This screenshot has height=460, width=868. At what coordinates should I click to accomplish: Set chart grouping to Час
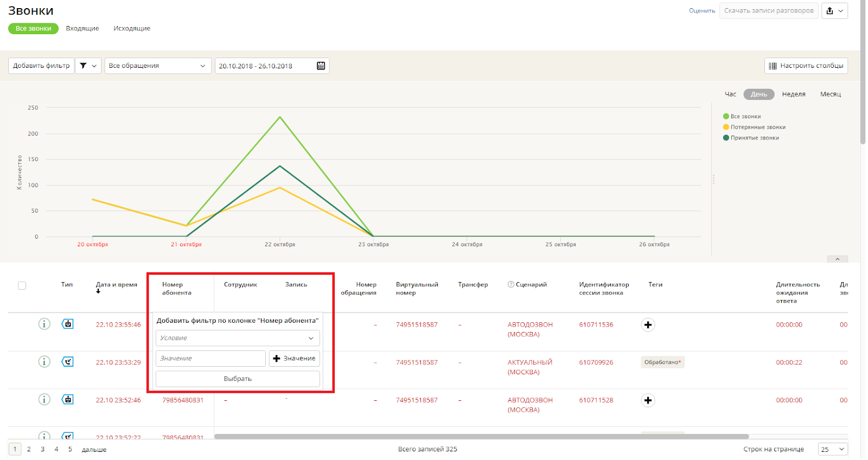731,94
